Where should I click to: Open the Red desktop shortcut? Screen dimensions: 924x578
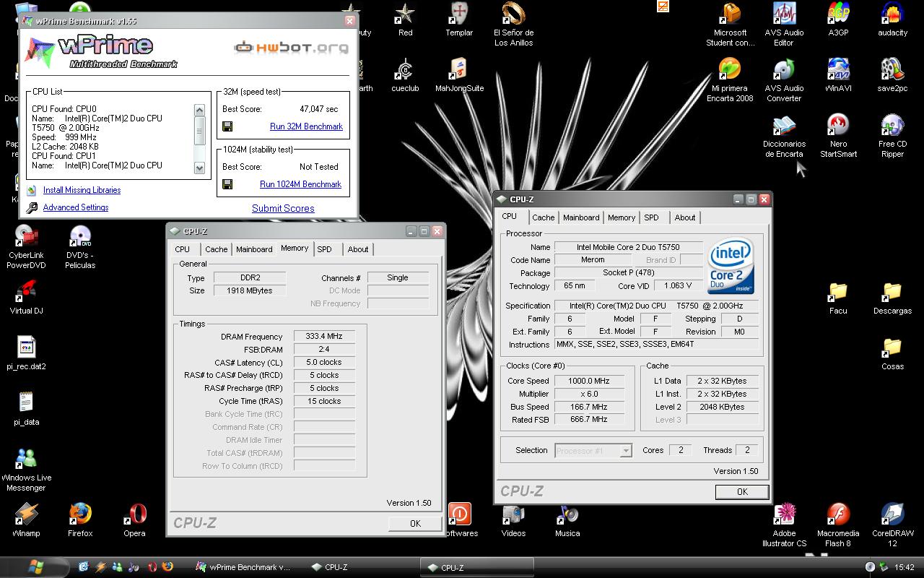tap(406, 20)
